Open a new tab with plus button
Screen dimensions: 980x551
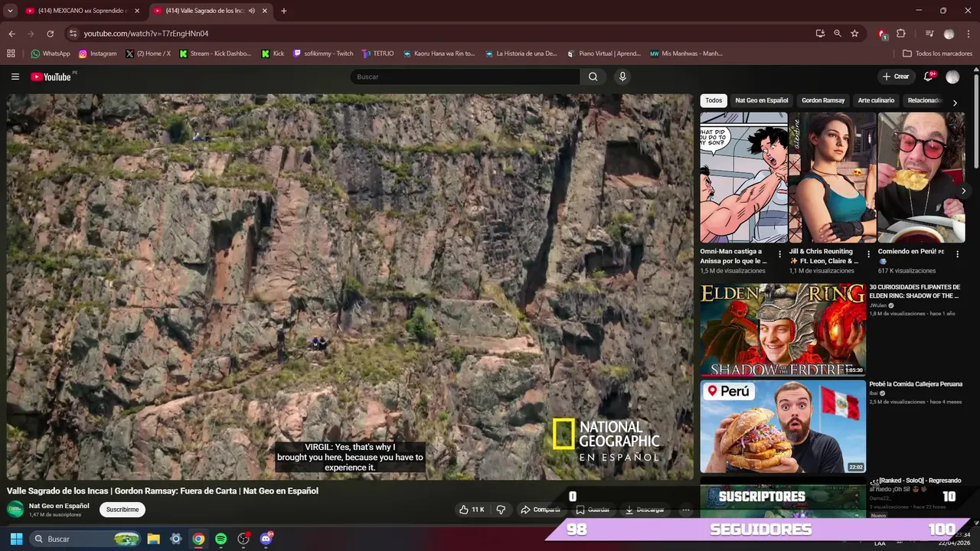click(283, 11)
